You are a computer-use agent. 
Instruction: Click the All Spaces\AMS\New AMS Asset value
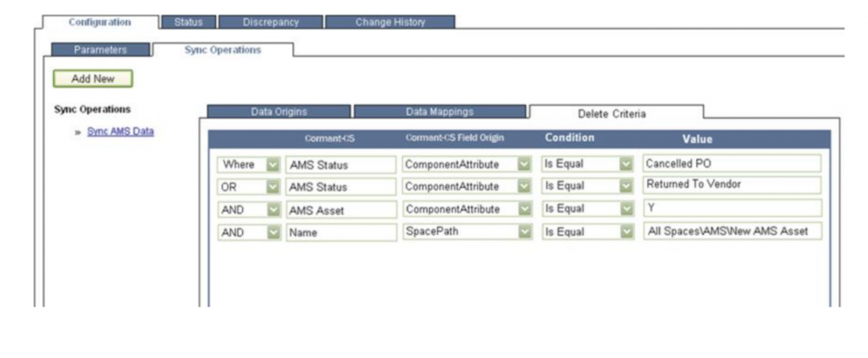coord(731,231)
